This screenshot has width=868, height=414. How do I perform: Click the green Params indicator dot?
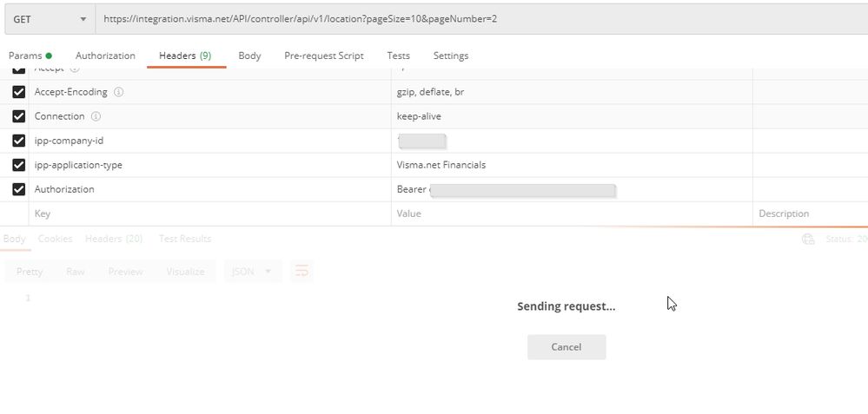point(49,56)
